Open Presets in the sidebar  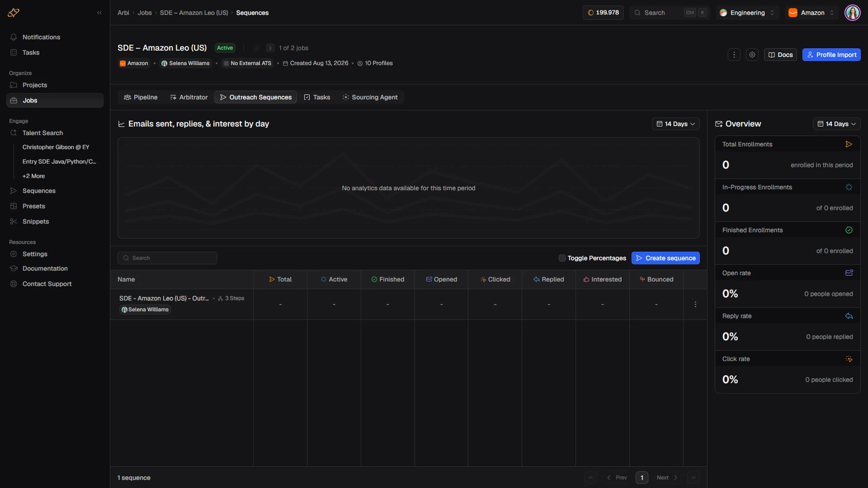pyautogui.click(x=55, y=206)
